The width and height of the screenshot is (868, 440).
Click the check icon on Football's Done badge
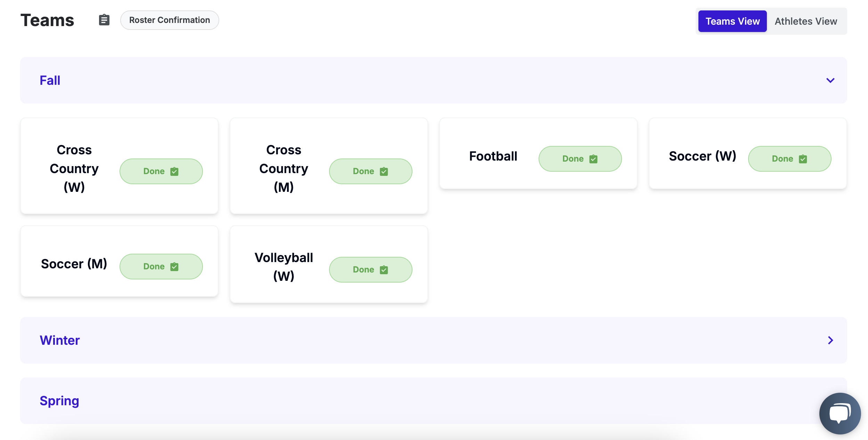pos(593,159)
